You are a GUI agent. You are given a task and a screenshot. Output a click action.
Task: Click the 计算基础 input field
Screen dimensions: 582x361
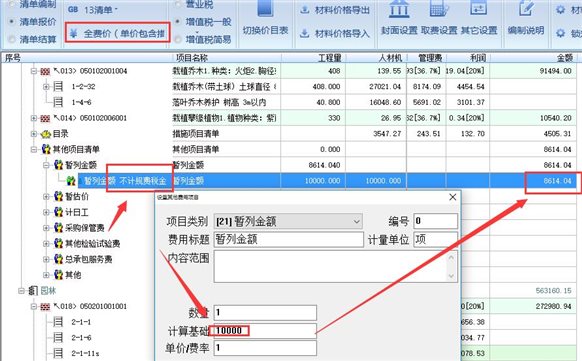pyautogui.click(x=265, y=331)
